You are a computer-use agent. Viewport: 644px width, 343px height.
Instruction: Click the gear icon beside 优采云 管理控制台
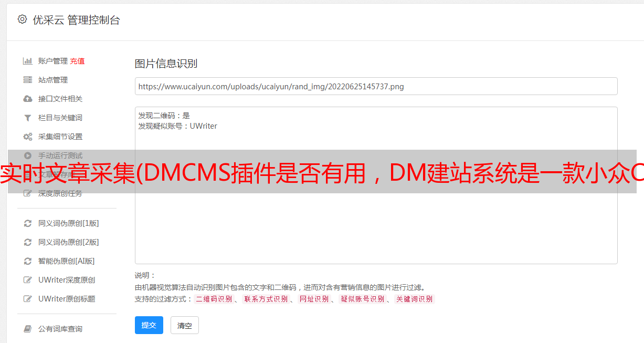(22, 19)
